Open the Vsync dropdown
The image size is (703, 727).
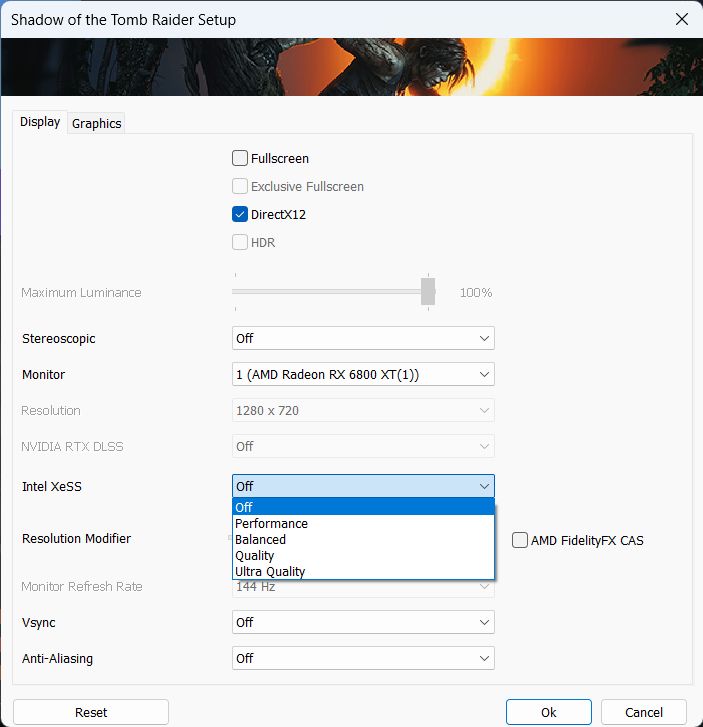coord(363,622)
